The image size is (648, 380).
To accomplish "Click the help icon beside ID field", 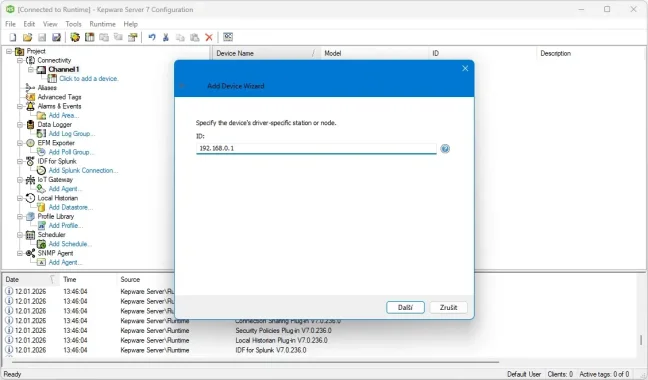I will coord(445,149).
